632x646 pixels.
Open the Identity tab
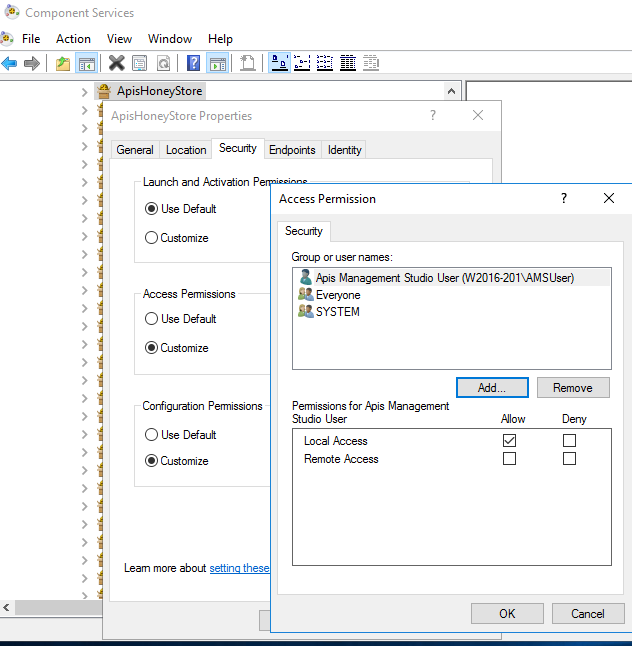[x=345, y=150]
